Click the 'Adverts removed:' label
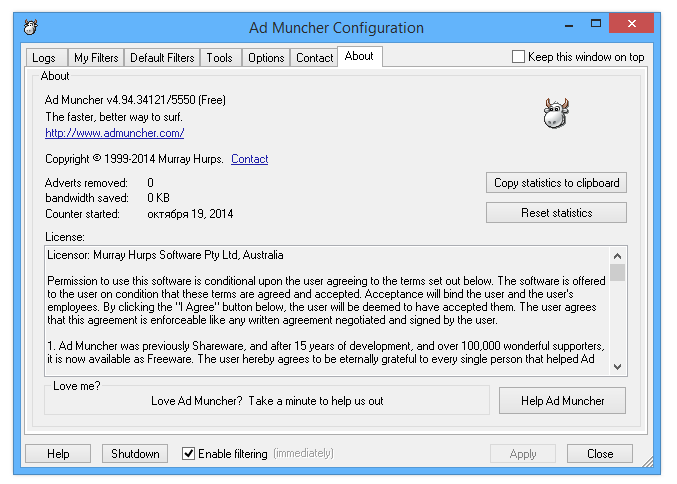Viewport: 677px width, 484px height. tap(86, 183)
